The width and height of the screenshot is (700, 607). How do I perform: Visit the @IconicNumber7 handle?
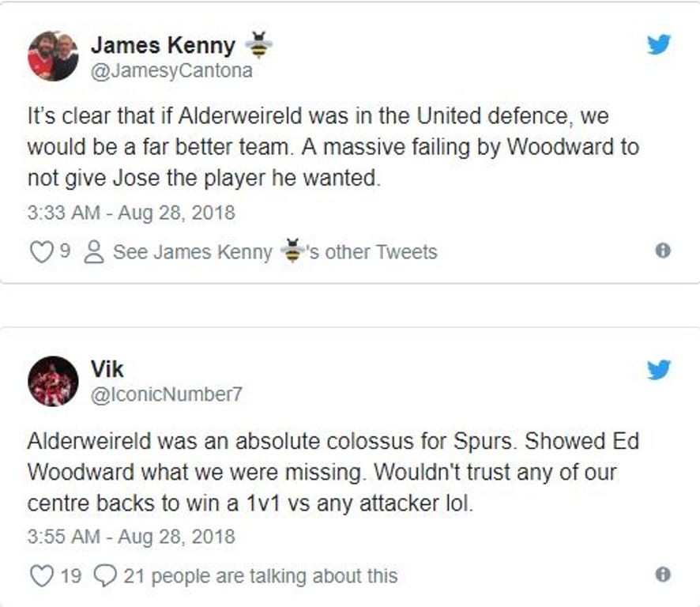point(167,395)
